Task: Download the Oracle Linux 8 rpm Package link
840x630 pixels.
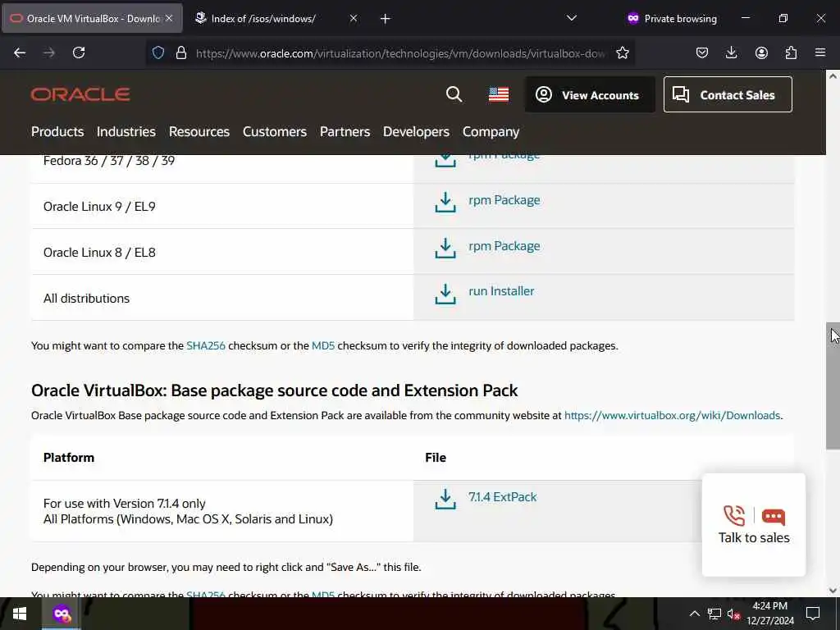Action: coord(504,246)
